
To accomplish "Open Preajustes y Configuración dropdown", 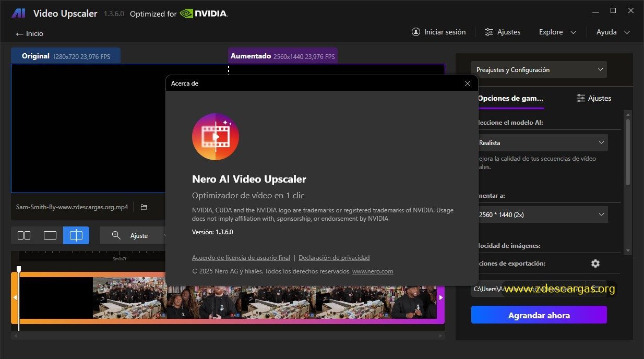I will (539, 69).
